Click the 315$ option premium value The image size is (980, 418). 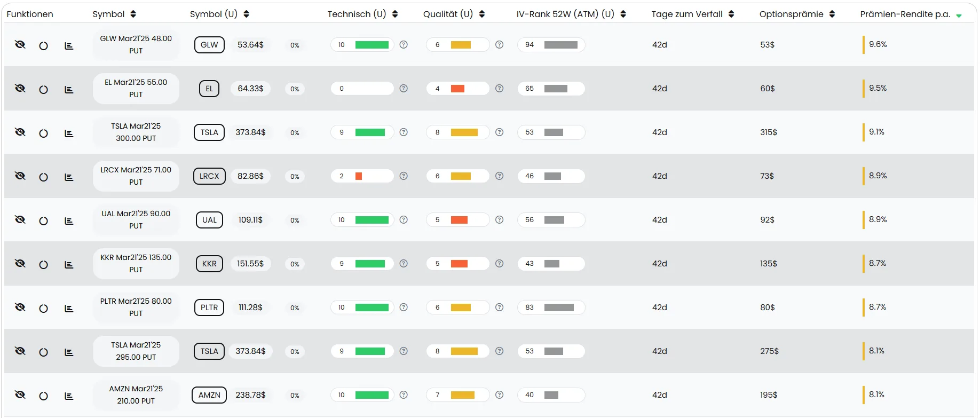coord(769,132)
